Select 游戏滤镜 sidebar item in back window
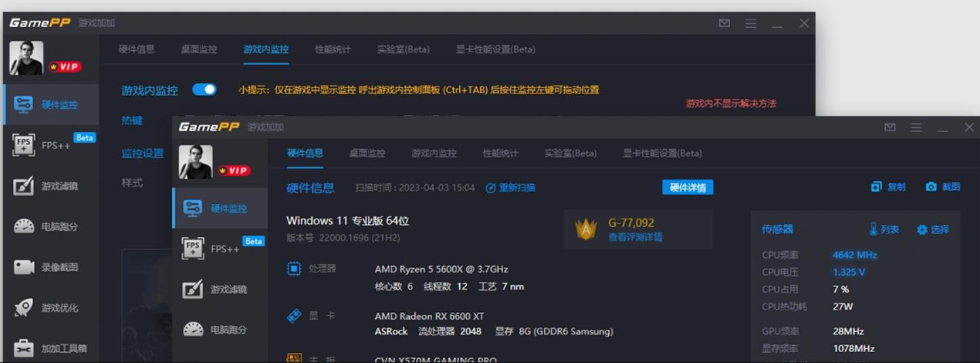Image resolution: width=980 pixels, height=363 pixels. point(51,186)
